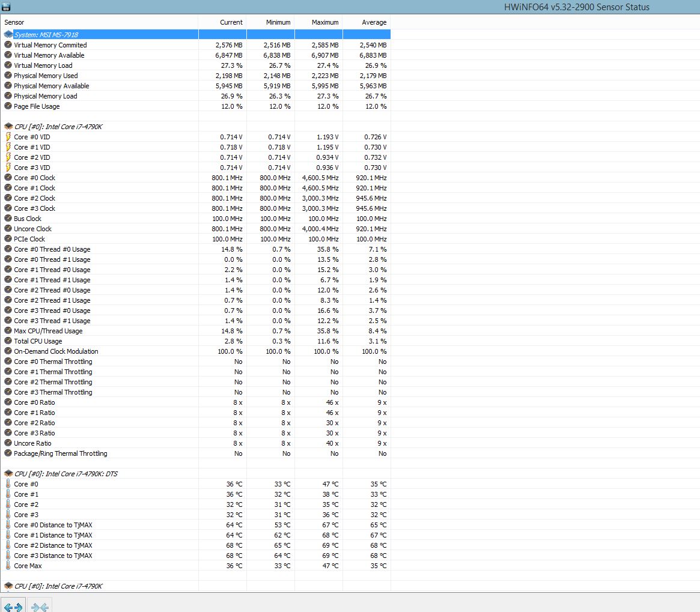Click the icon beside System: MSI MS-7918
This screenshot has height=612, width=700.
coord(8,34)
